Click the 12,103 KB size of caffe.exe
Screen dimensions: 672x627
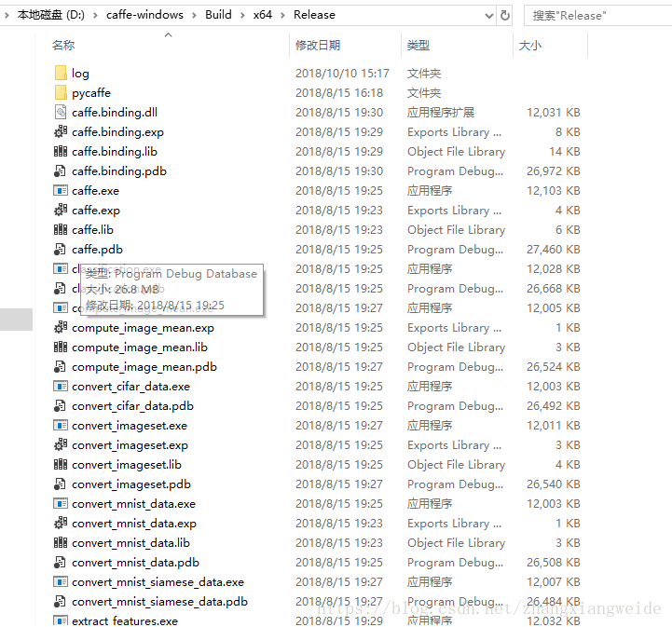tap(554, 191)
